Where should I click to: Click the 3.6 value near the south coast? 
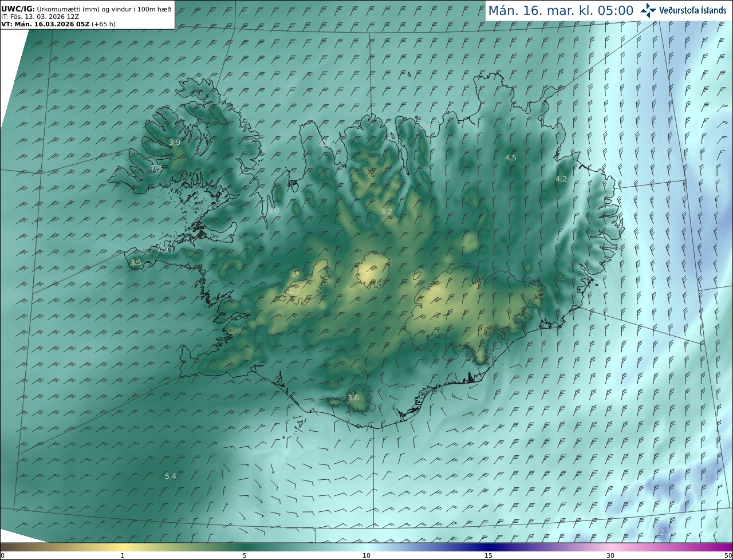pyautogui.click(x=353, y=397)
